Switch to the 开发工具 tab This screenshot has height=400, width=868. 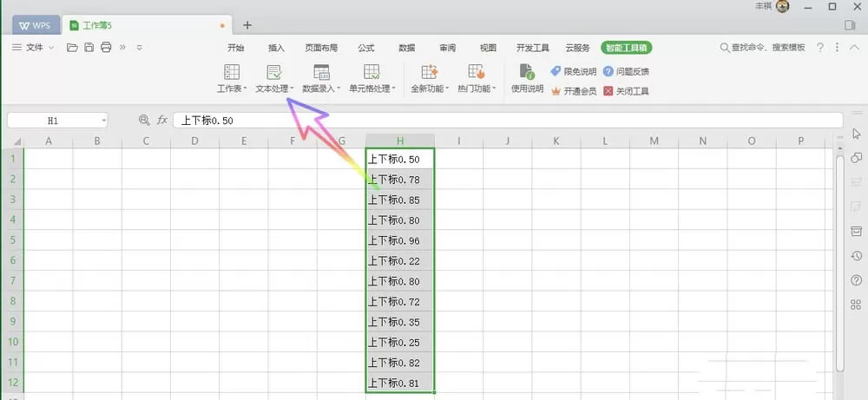tap(533, 48)
